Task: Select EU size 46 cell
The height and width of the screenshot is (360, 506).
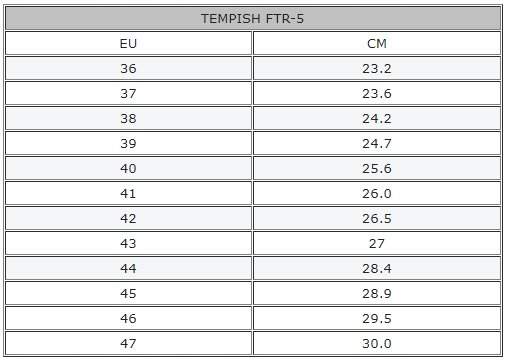Action: click(x=128, y=318)
